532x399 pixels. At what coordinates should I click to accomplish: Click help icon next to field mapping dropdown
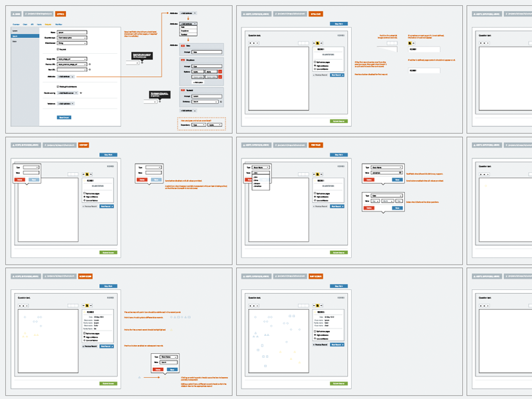80,92
